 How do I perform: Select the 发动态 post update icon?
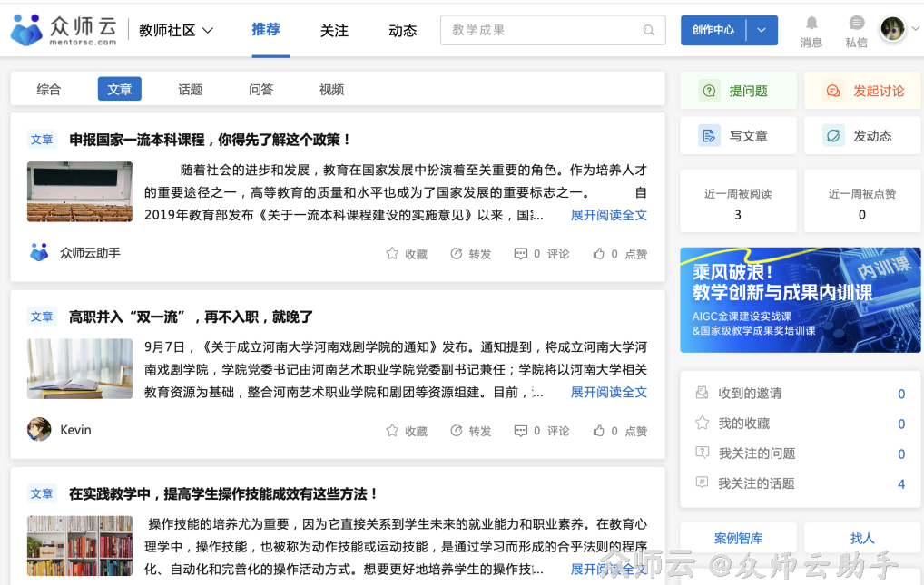(832, 134)
